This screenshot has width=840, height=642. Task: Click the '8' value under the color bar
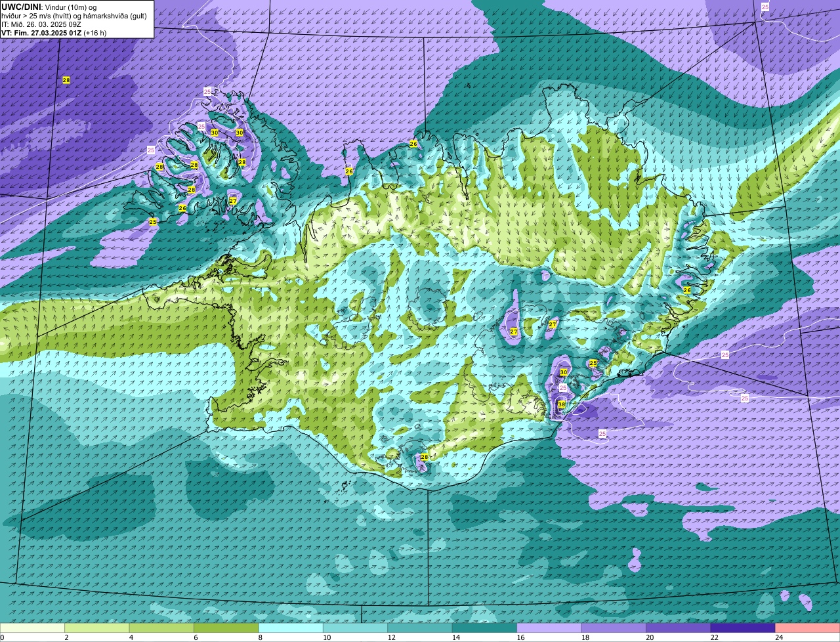259,637
